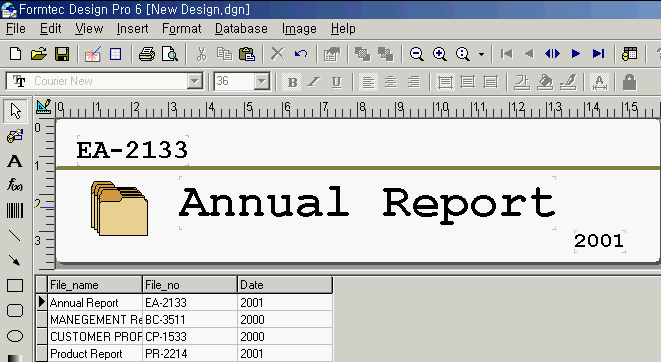
Task: Go to next record arrow
Action: (575, 54)
